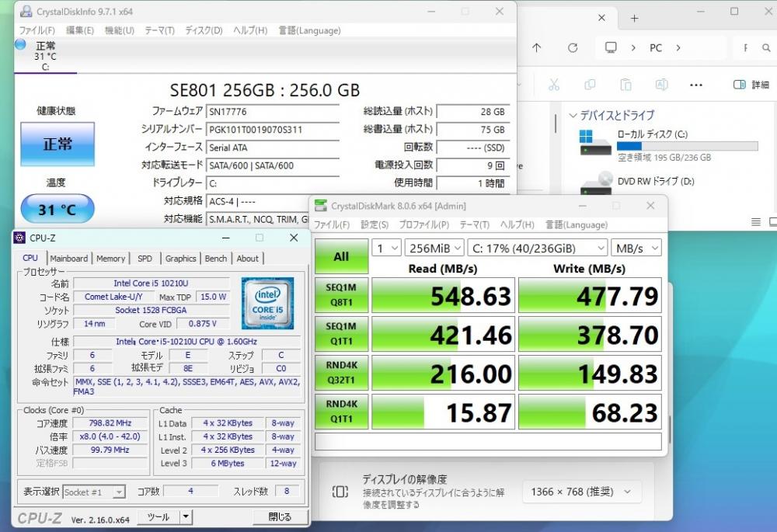This screenshot has width=777, height=532.
Task: Click the display resolution icon in Settings
Action: click(340, 492)
